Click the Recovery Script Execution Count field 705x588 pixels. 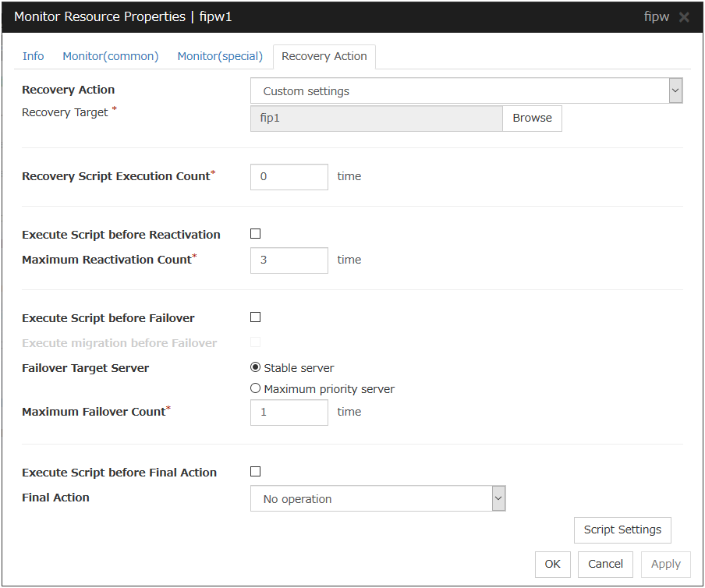point(289,177)
